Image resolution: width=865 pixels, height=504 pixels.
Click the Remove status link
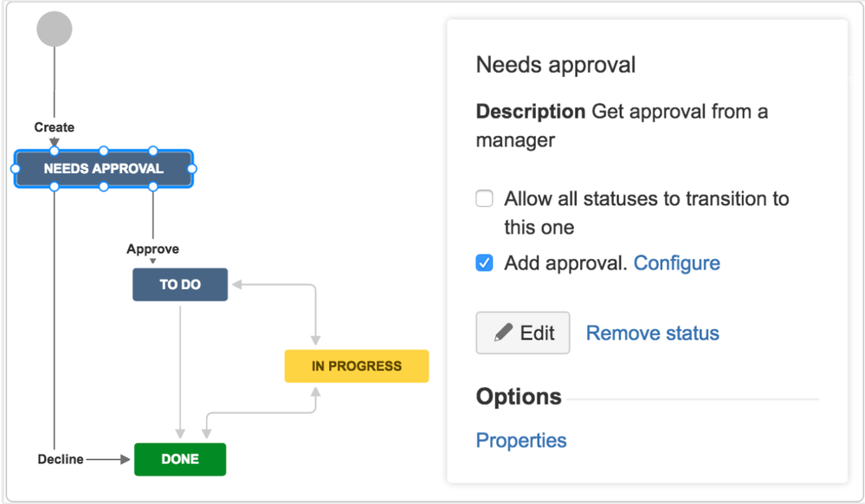[652, 333]
